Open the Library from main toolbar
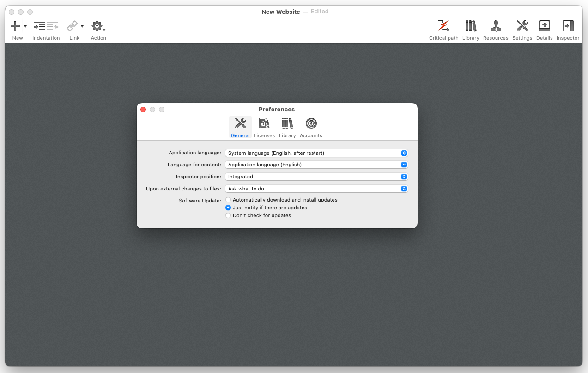 (470, 26)
